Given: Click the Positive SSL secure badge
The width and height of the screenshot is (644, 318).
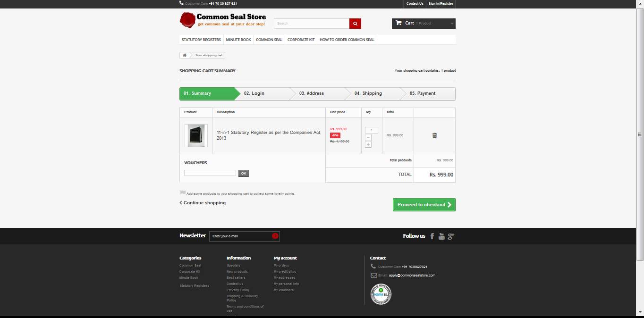Looking at the screenshot, I should [x=381, y=294].
